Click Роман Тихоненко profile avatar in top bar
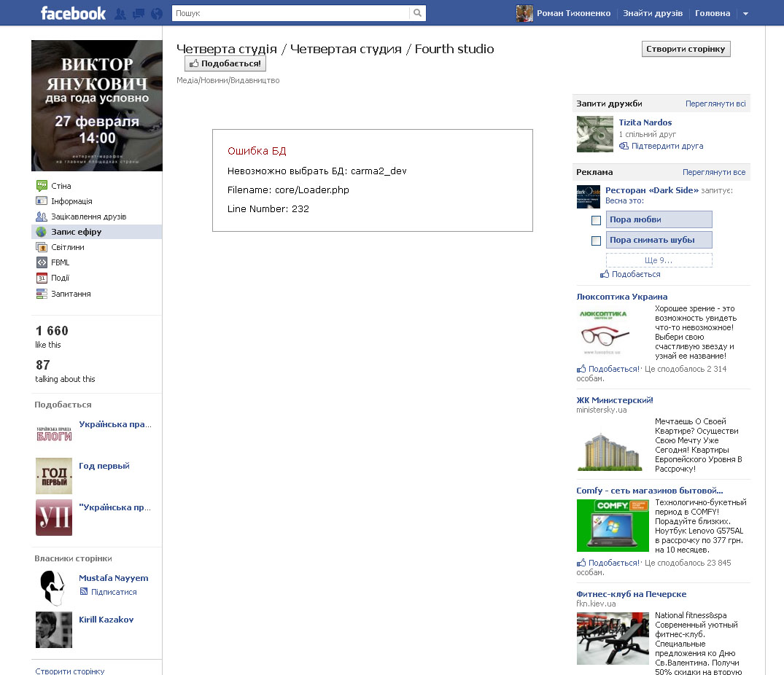This screenshot has width=784, height=675. pyautogui.click(x=524, y=14)
